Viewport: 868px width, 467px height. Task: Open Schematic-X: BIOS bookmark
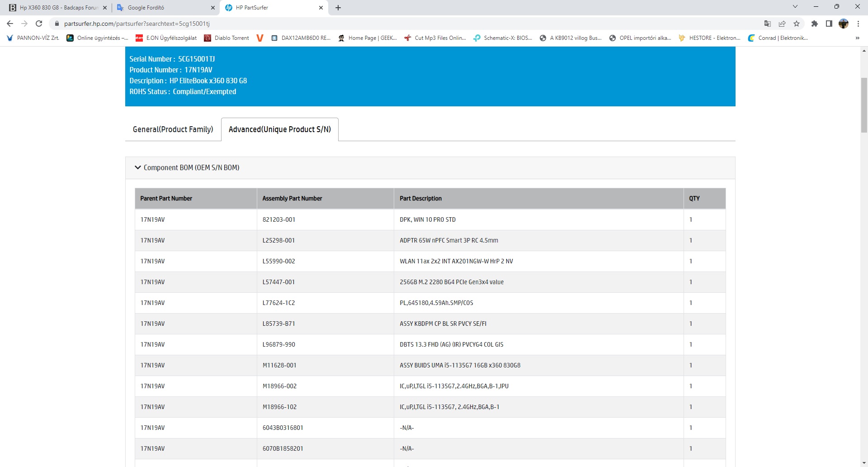tap(503, 38)
